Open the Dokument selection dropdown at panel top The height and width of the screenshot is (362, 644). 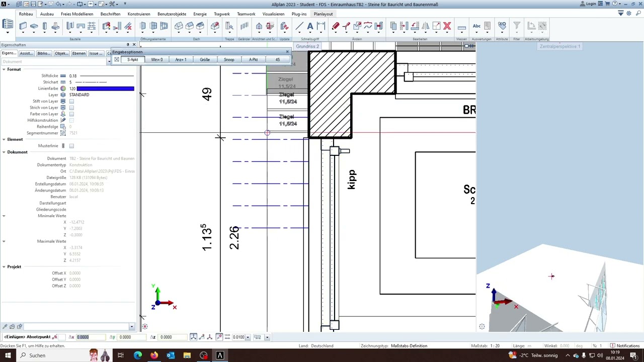click(109, 61)
